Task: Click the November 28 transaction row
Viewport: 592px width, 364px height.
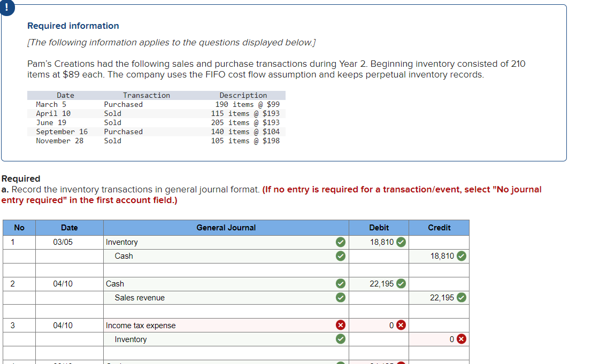Action: (x=156, y=141)
